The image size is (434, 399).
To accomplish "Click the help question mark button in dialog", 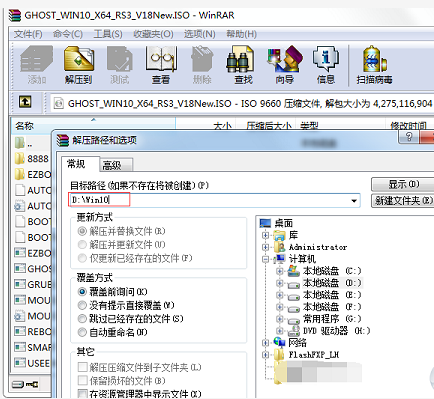I will [409, 137].
